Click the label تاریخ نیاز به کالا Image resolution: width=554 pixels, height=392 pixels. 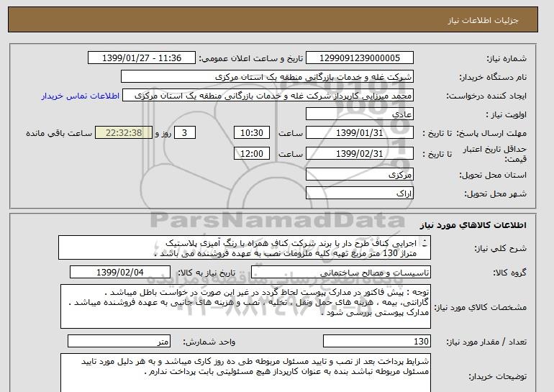[x=206, y=273]
